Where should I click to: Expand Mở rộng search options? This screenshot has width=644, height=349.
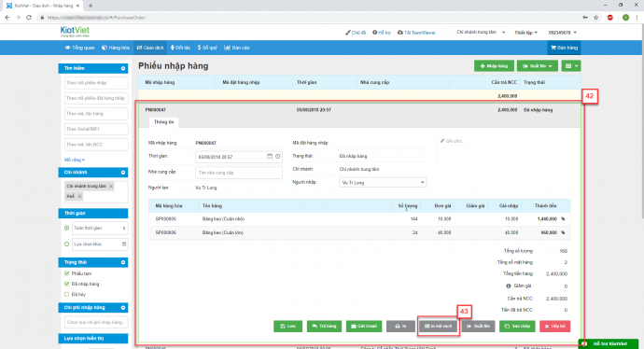pyautogui.click(x=75, y=160)
